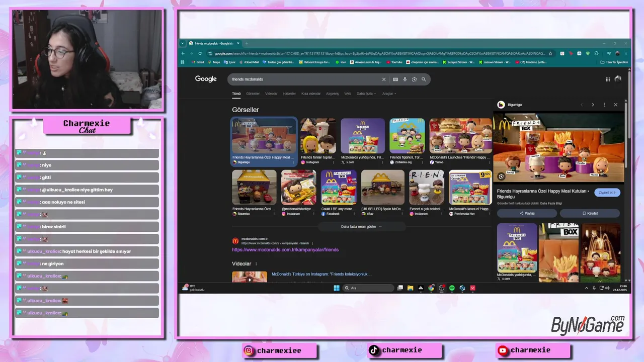Open three-dot options in image preview

tap(604, 105)
